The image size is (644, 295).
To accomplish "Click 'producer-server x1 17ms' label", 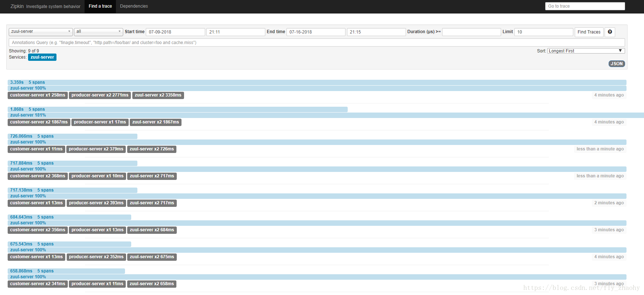I will pyautogui.click(x=100, y=122).
